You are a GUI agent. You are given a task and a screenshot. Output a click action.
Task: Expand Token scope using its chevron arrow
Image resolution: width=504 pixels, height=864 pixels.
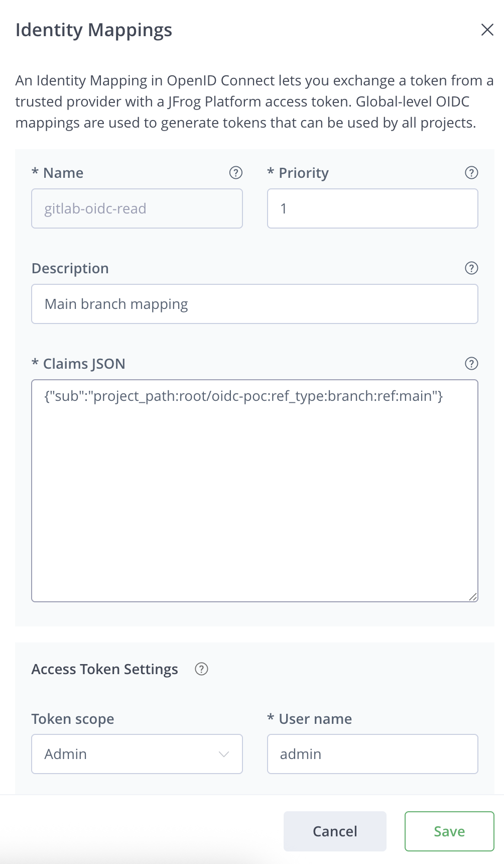[x=224, y=754]
